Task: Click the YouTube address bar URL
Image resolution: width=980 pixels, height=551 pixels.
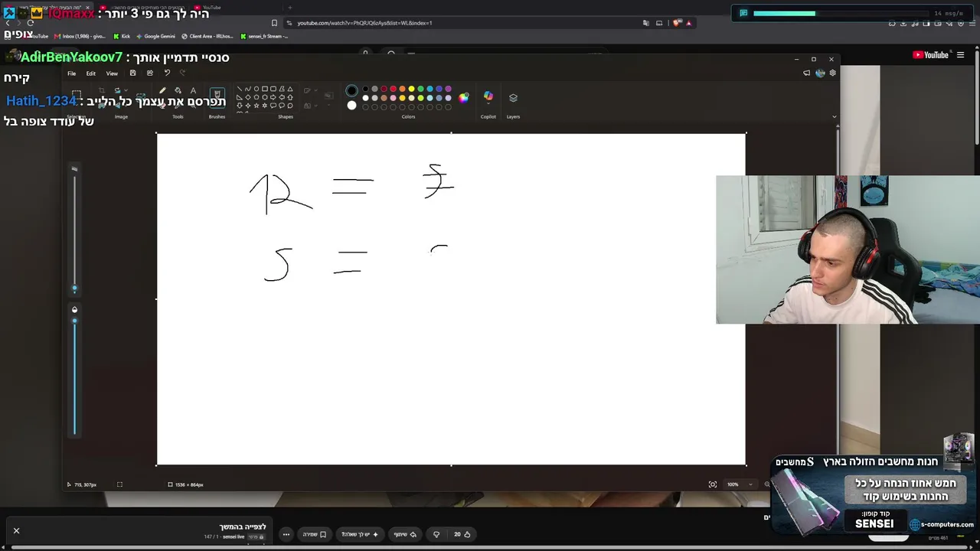Action: tap(364, 23)
